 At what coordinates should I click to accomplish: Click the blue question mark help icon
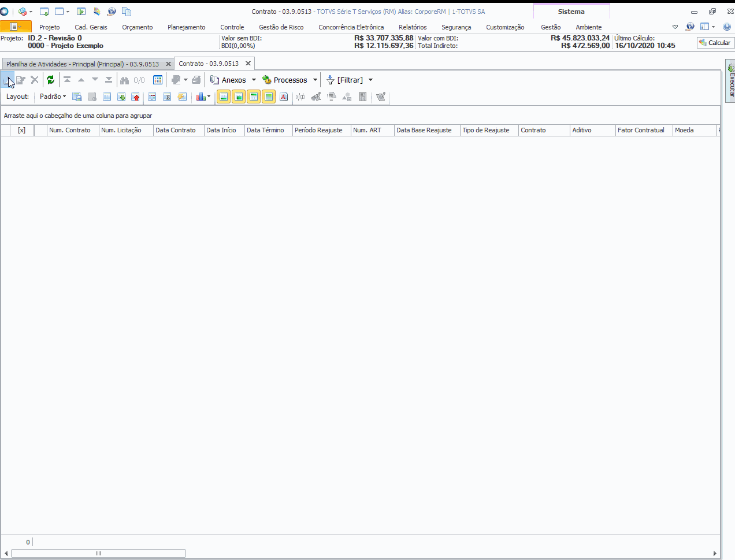pyautogui.click(x=727, y=27)
